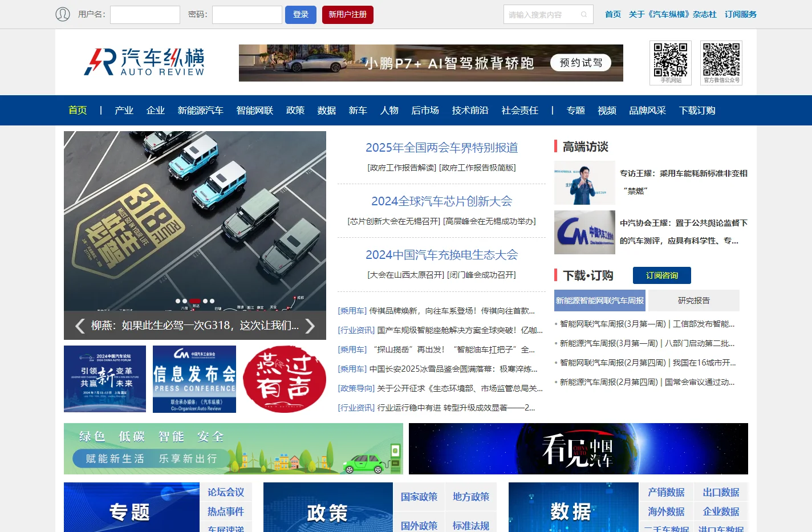Open the 企业 navigation item
This screenshot has width=812, height=532.
point(156,110)
